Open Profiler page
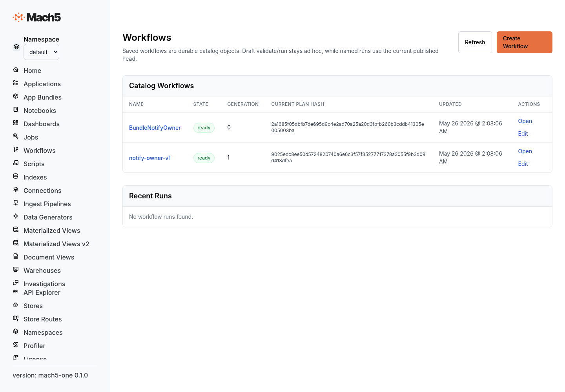This screenshot has width=565, height=392. point(34,346)
